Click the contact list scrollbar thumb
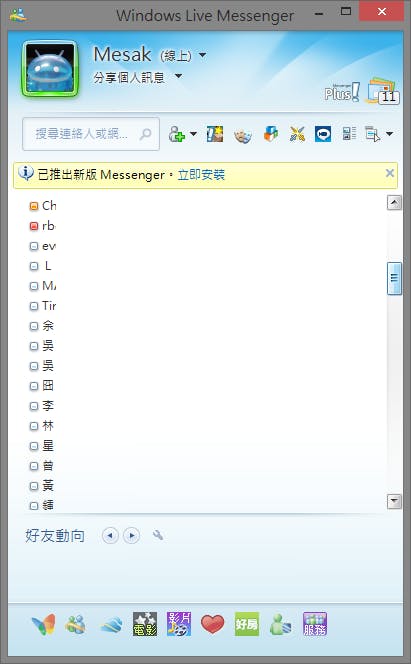Image resolution: width=411 pixels, height=664 pixels. (x=394, y=278)
